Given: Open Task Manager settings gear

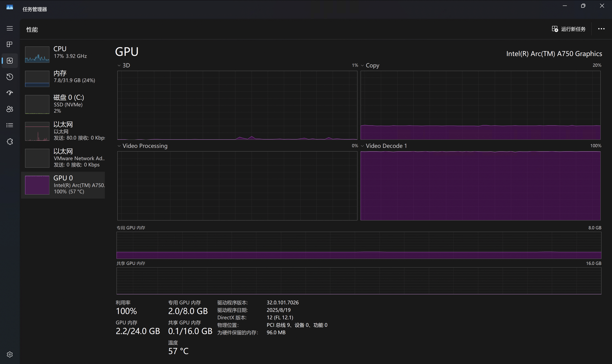Looking at the screenshot, I should click(9, 355).
